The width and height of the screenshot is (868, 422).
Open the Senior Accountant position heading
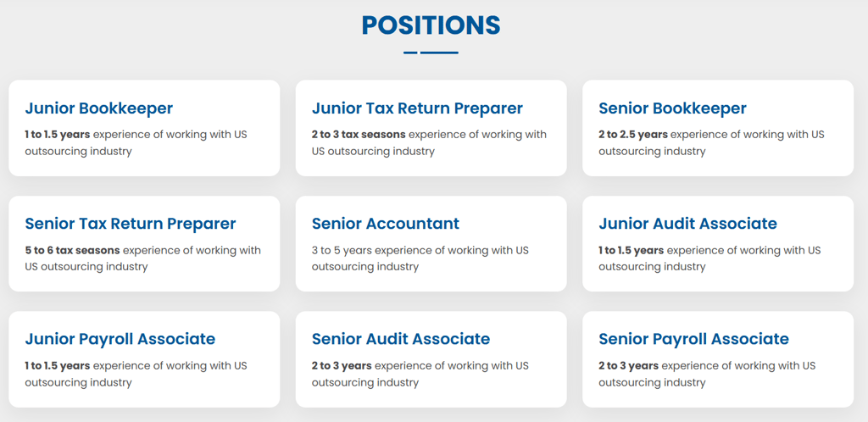click(x=385, y=224)
